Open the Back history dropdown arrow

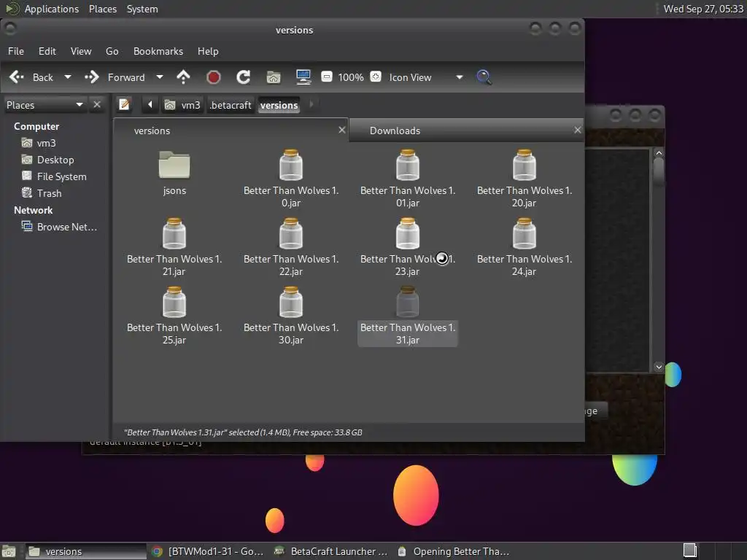point(68,77)
